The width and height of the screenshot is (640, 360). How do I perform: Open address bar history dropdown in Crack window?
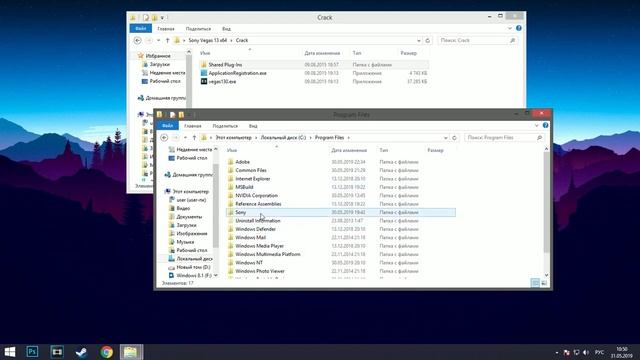click(x=418, y=40)
